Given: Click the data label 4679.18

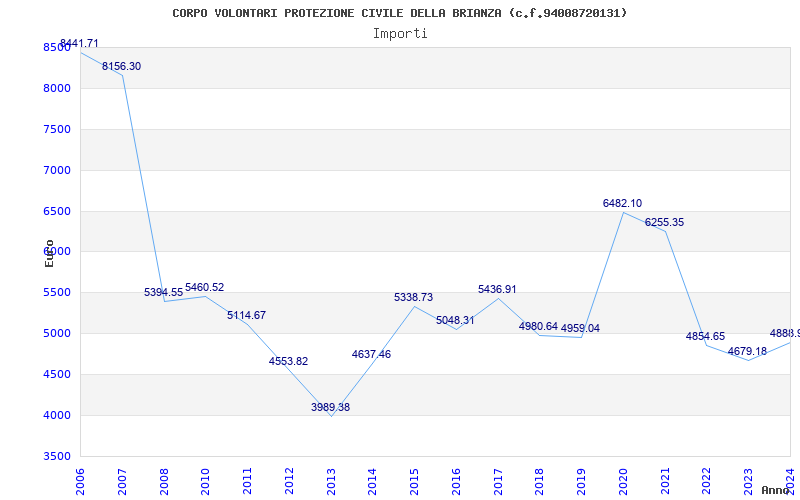Looking at the screenshot, I should [x=747, y=351].
